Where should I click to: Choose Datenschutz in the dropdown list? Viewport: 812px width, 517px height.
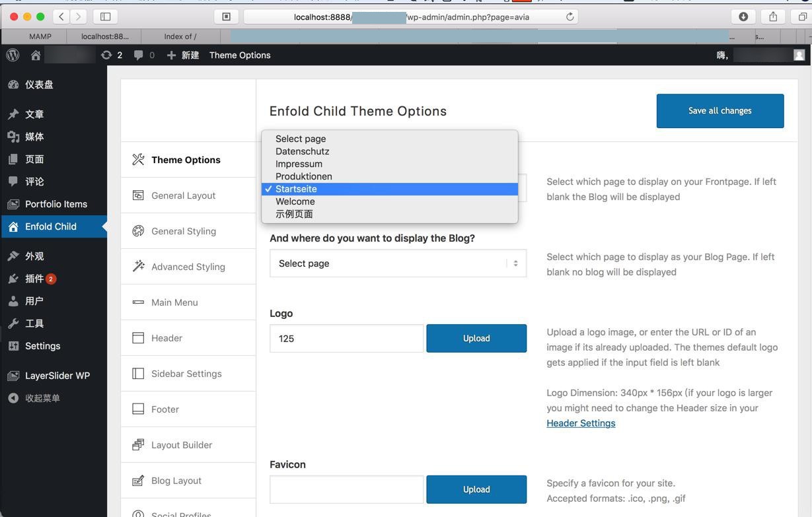390,151
